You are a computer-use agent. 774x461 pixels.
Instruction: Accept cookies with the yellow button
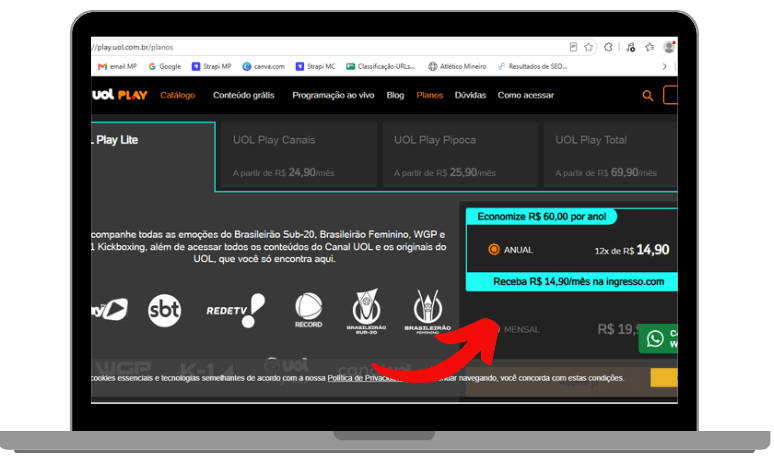pyautogui.click(x=664, y=378)
